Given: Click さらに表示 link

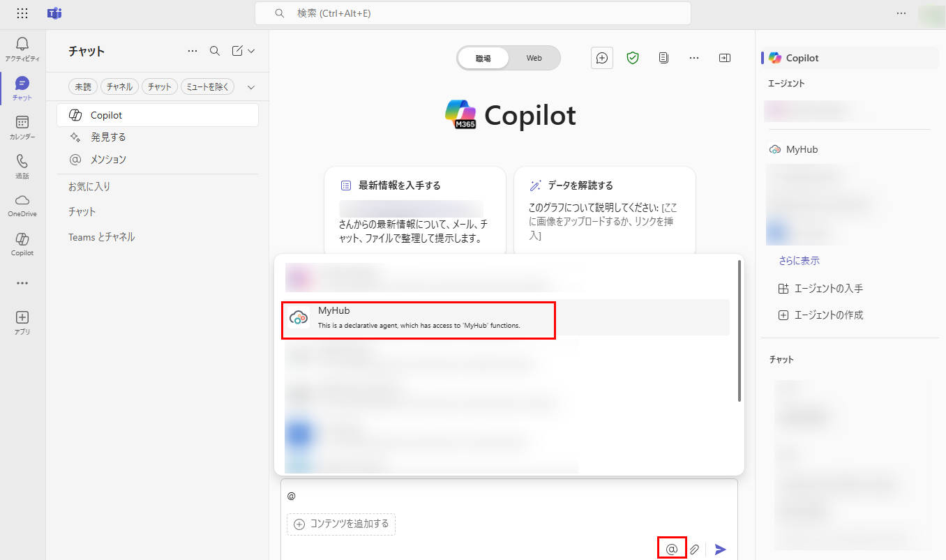Looking at the screenshot, I should coord(799,261).
